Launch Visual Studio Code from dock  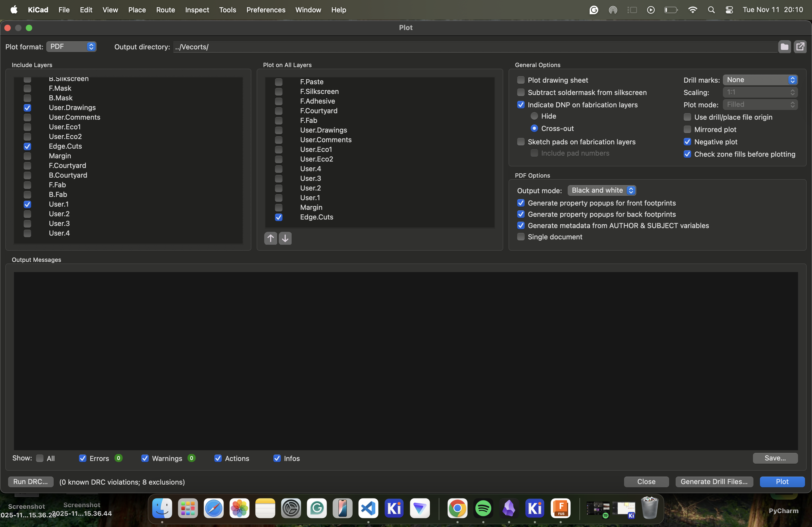click(x=368, y=508)
